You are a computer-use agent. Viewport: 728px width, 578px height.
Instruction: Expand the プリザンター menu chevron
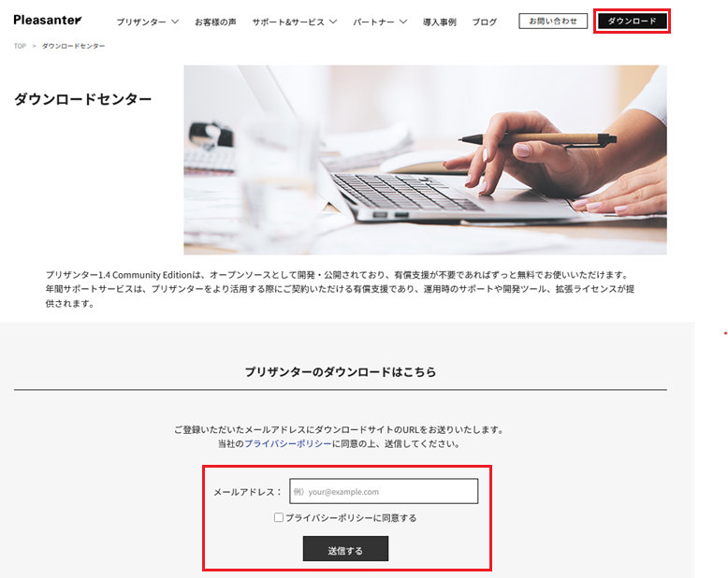pyautogui.click(x=175, y=22)
